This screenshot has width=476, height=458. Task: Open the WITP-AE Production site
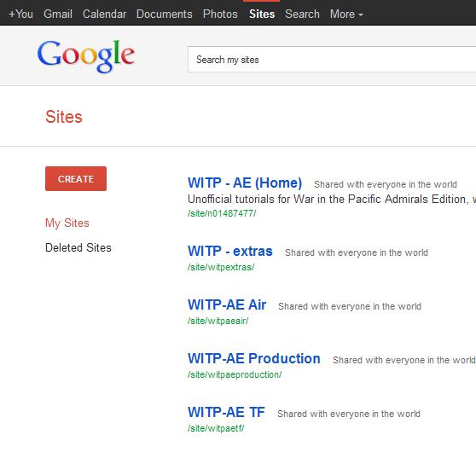(254, 359)
